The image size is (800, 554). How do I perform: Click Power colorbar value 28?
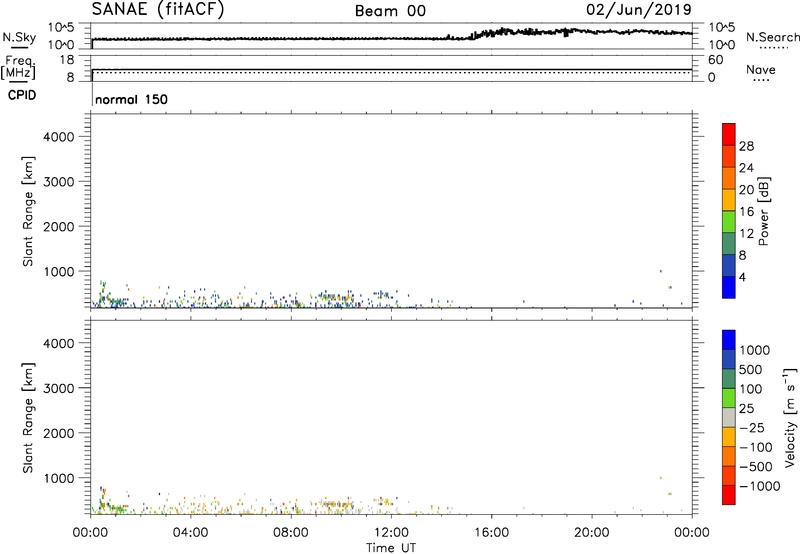pyautogui.click(x=746, y=146)
